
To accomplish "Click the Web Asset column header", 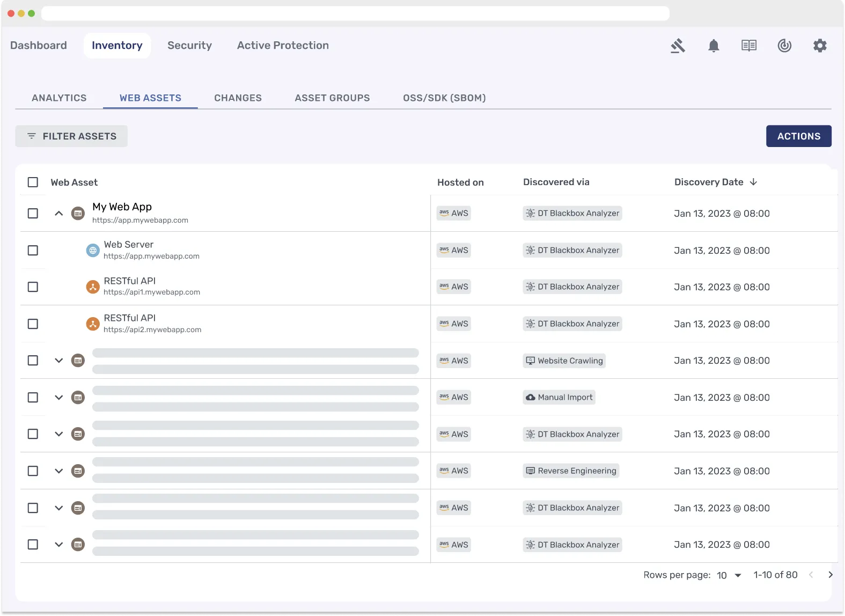I will pyautogui.click(x=74, y=182).
